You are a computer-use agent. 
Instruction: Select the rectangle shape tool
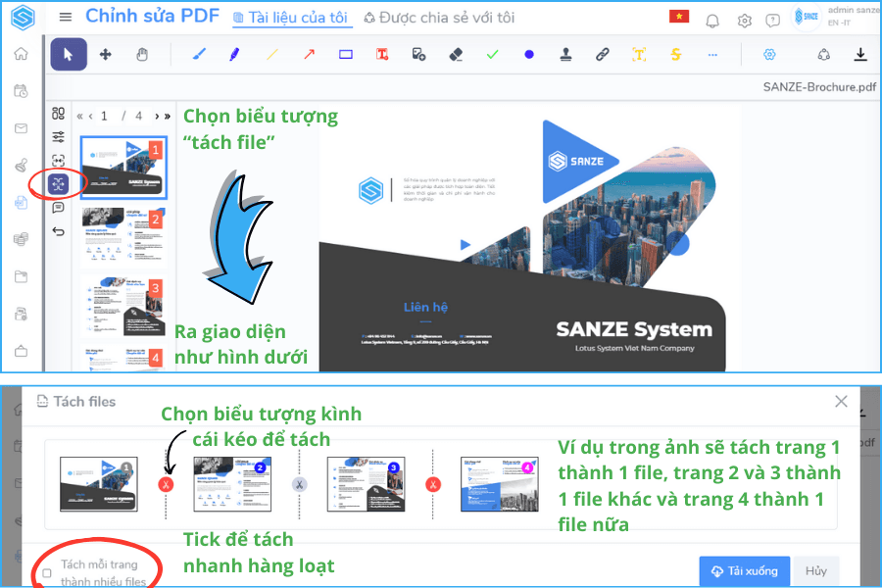pos(345,55)
